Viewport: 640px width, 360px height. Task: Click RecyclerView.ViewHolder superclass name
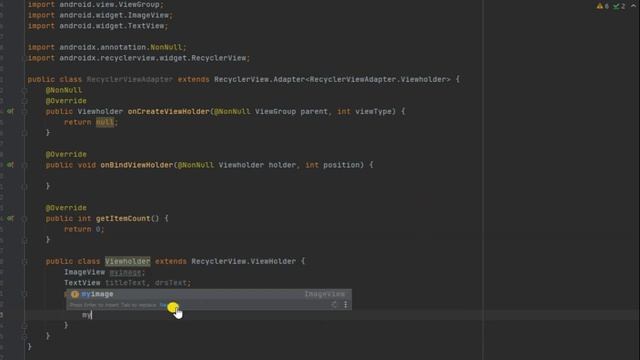[x=244, y=261]
